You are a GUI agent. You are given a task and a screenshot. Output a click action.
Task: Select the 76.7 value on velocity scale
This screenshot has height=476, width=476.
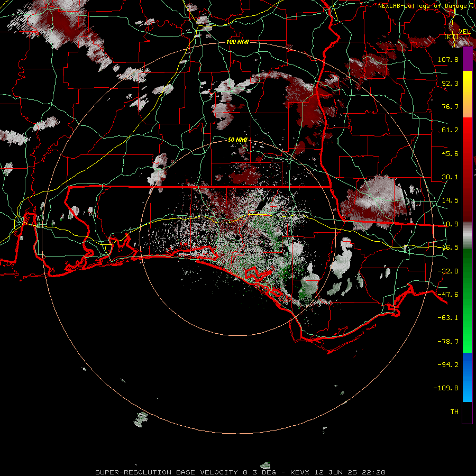tap(450, 106)
